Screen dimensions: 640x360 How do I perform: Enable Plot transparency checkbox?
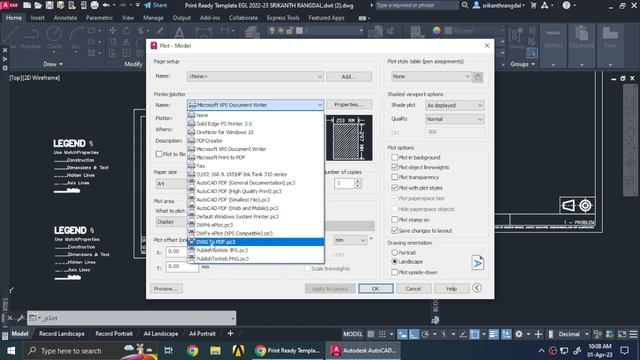click(x=394, y=177)
